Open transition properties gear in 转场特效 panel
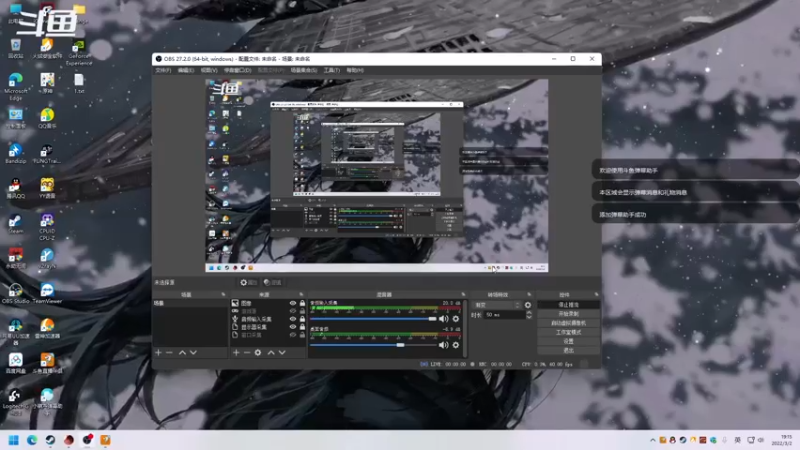Image resolution: width=800 pixels, height=450 pixels. [528, 305]
